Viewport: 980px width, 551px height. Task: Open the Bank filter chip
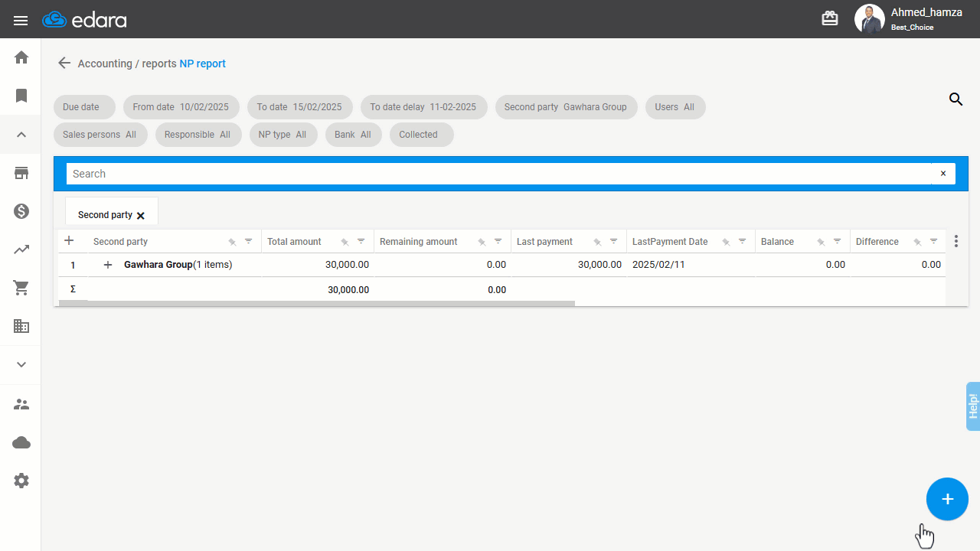click(353, 135)
